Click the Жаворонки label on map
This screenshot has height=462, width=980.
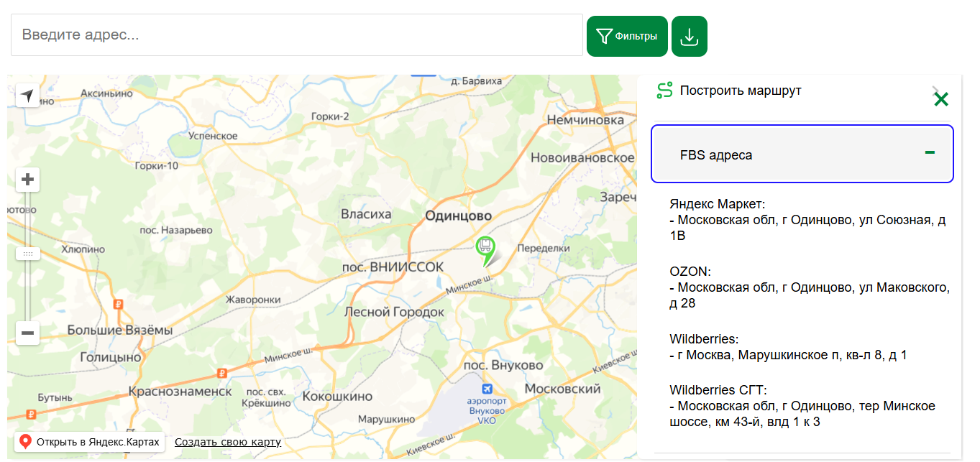[x=253, y=300]
